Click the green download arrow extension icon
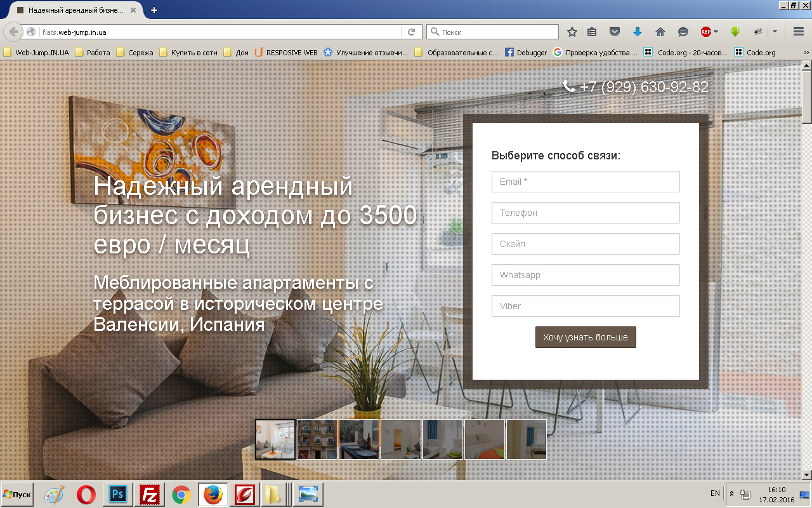The width and height of the screenshot is (812, 508). [x=735, y=32]
